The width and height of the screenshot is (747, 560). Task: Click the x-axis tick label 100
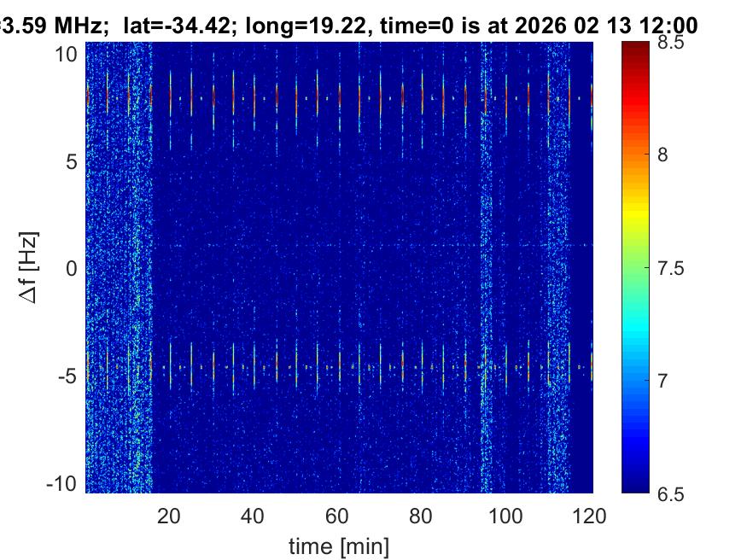pyautogui.click(x=507, y=516)
